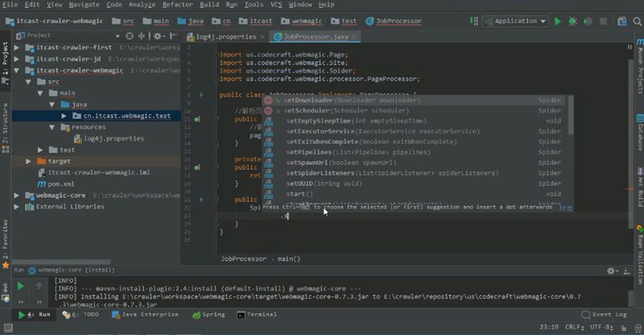Click the Project panel settings gear

pos(159,36)
